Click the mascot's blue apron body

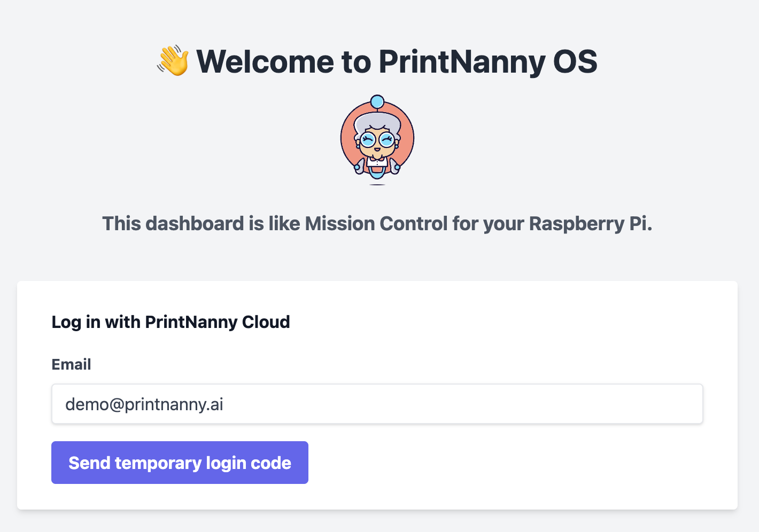[x=377, y=172]
